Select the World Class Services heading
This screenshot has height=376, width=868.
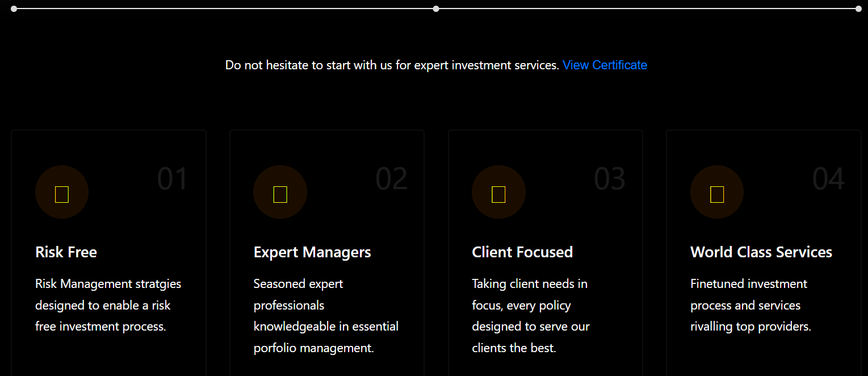point(761,252)
